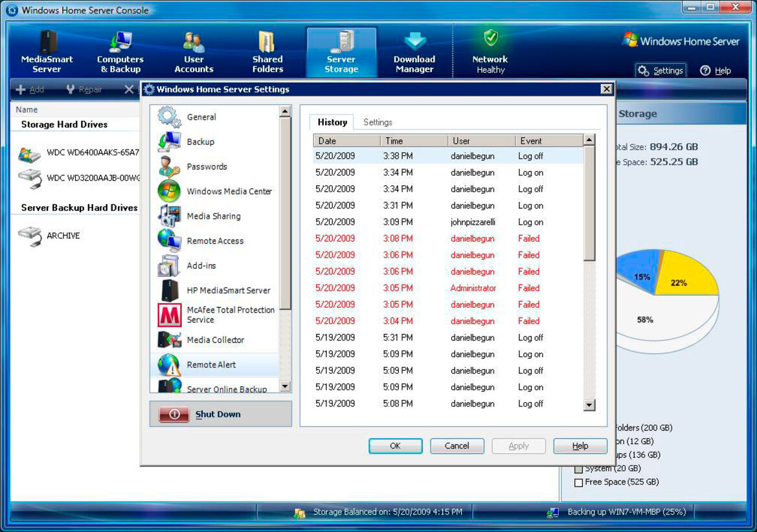Image resolution: width=757 pixels, height=532 pixels.
Task: Click OK in settings dialog
Action: point(396,446)
